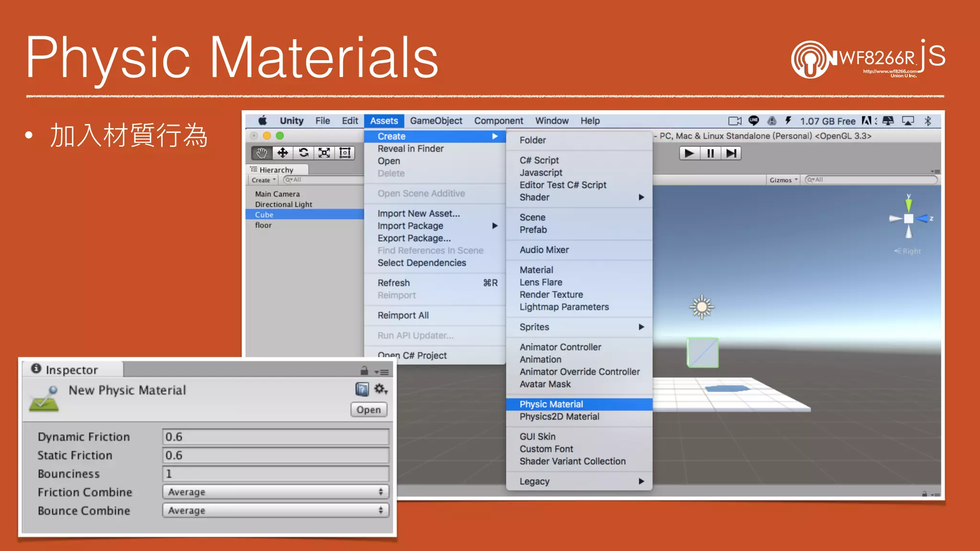The image size is (980, 551).
Task: Choose Folder from Create submenu
Action: tap(579, 140)
